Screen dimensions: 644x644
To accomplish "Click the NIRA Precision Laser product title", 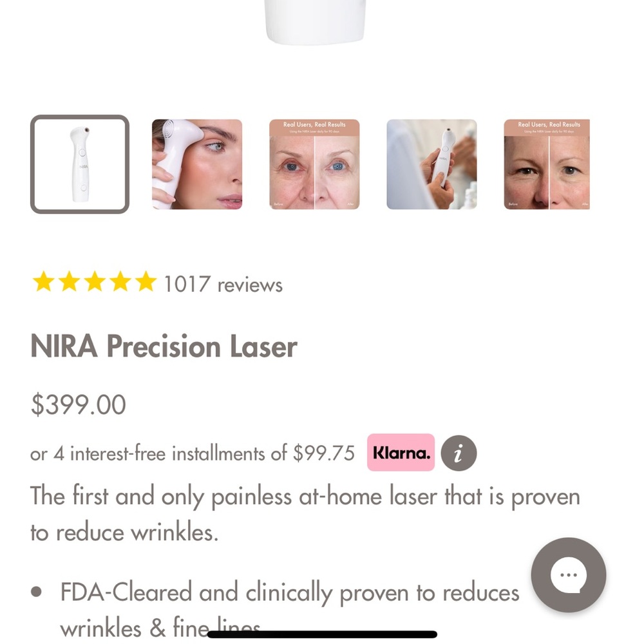I will pyautogui.click(x=164, y=346).
